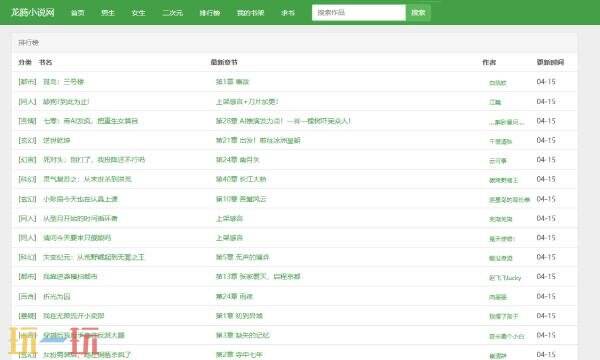Click the 更新时间 column header

point(550,62)
